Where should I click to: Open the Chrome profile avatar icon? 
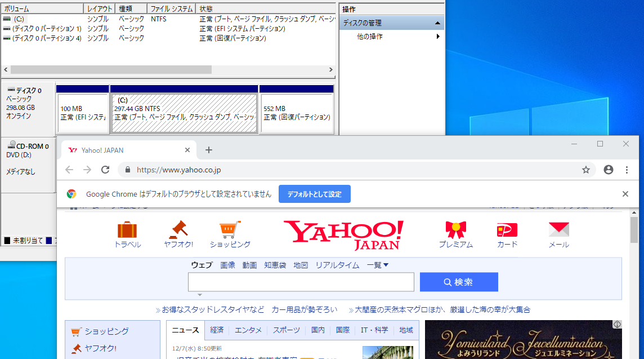[609, 170]
